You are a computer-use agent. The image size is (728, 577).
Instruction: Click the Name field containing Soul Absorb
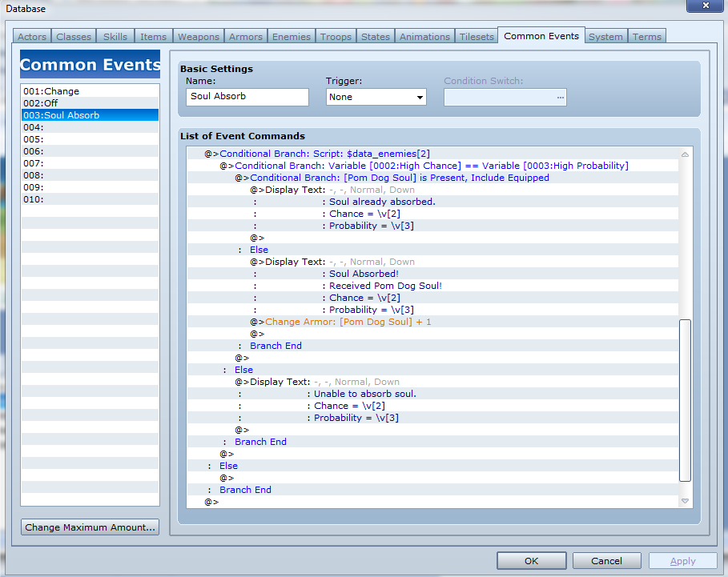coord(247,97)
